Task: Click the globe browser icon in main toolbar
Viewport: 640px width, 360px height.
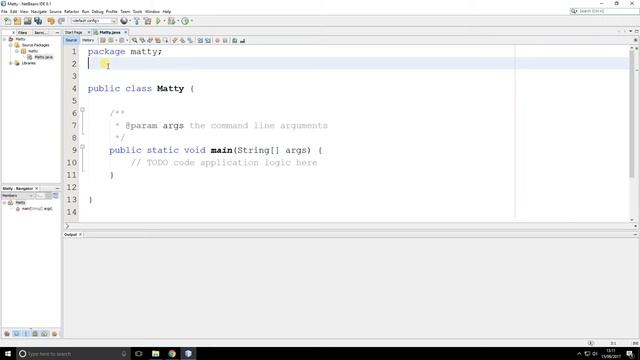Action: (x=124, y=21)
